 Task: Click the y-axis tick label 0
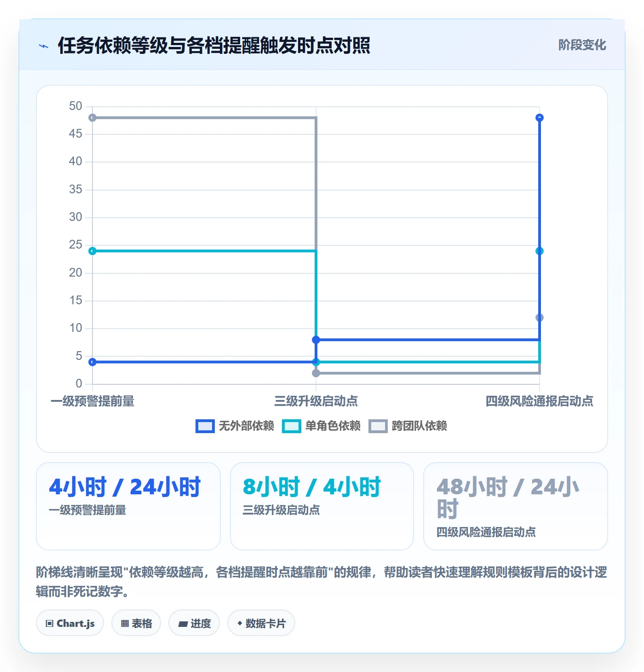[x=79, y=383]
